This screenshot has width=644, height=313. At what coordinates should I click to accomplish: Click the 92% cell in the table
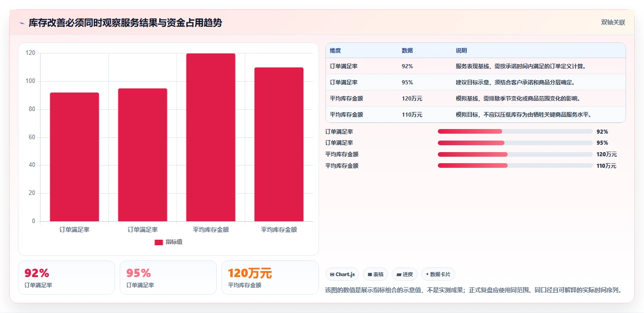coord(407,66)
